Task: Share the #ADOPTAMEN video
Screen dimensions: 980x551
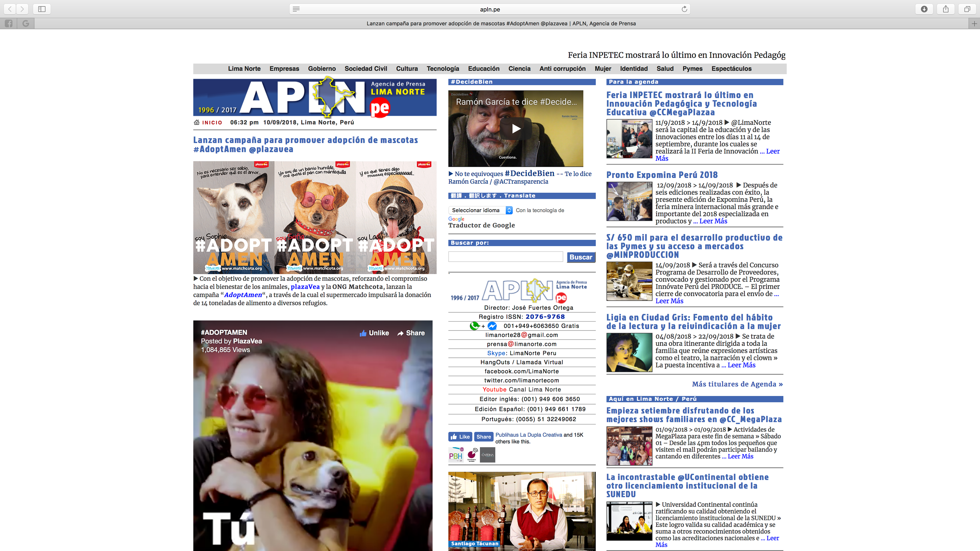Action: click(x=411, y=333)
